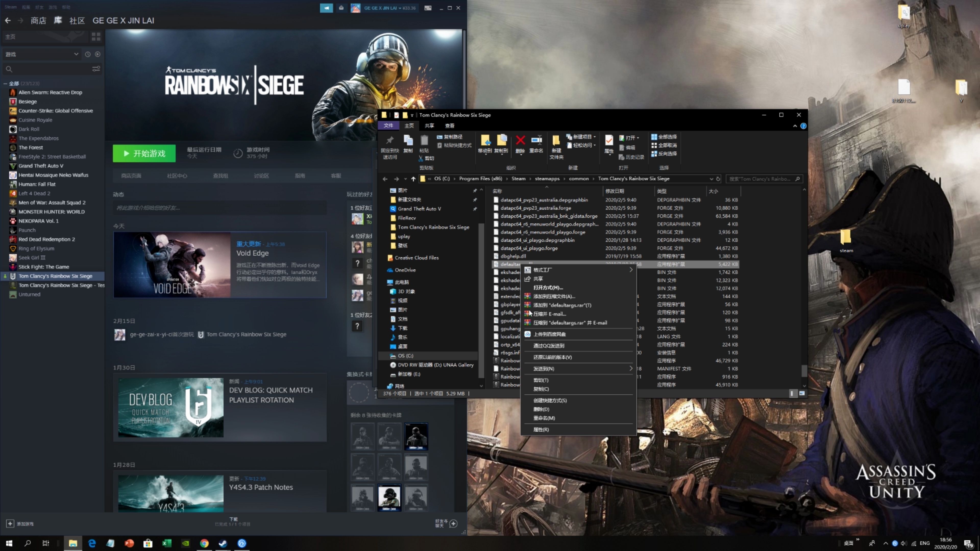Viewport: 980px width, 551px height.
Task: Open the 新建项目 dropdown in the ribbon
Action: click(581, 137)
